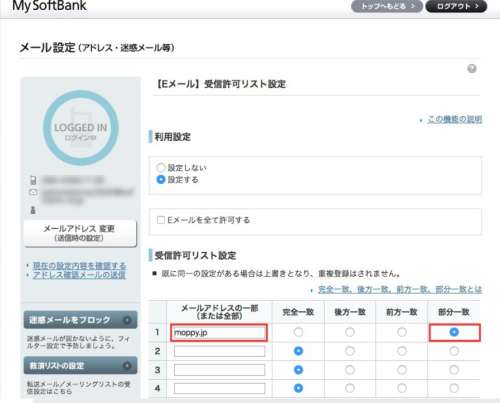
Task: Select 部分一致 for row 1
Action: (x=454, y=332)
